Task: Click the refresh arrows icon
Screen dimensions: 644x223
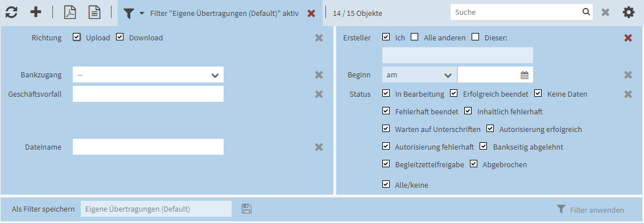Action: click(x=11, y=13)
